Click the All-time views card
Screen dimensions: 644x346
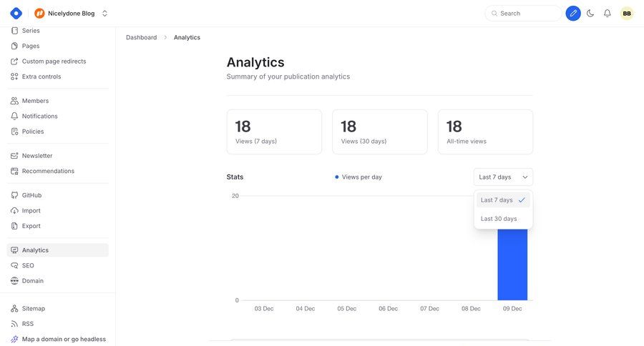(485, 132)
